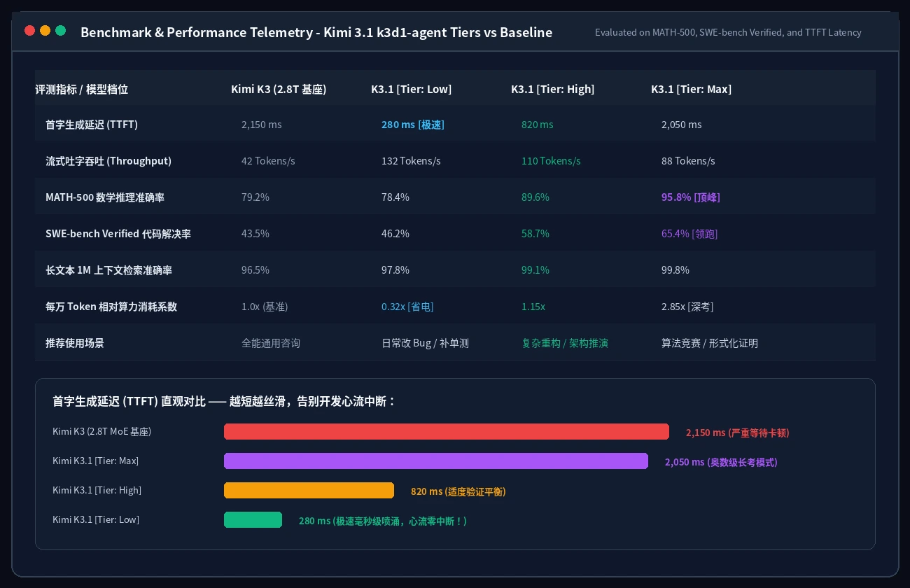Click value '2,050 ms (奥数级长考模式)'
This screenshot has height=588, width=910.
721,462
